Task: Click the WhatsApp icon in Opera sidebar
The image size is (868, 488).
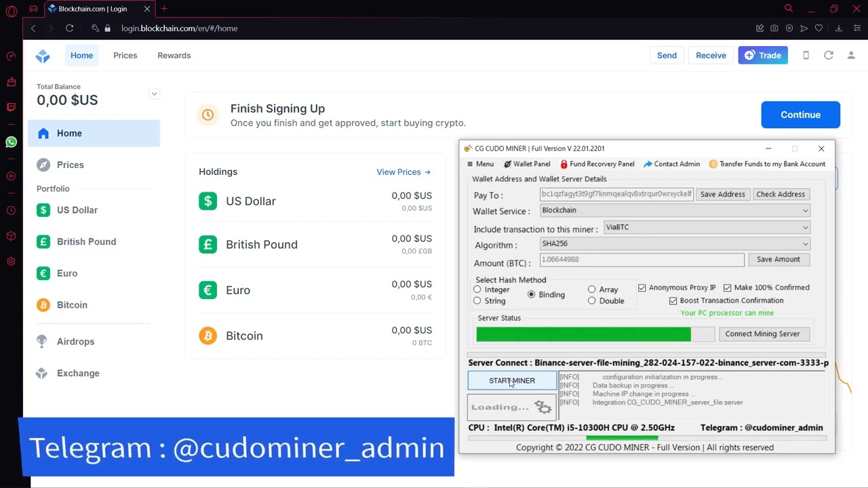Action: (11, 142)
